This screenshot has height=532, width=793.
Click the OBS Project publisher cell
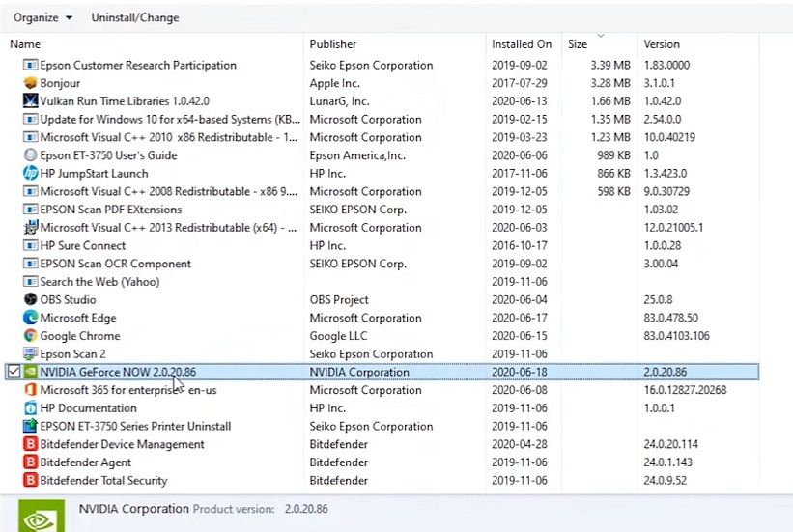339,300
